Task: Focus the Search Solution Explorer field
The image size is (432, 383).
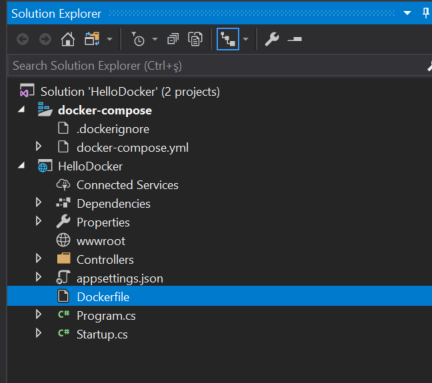Action: 217,66
